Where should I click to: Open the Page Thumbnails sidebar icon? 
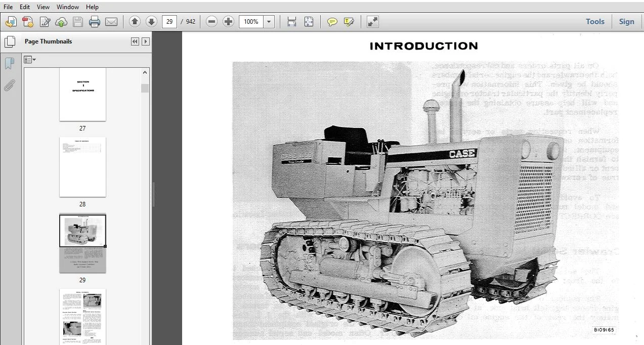[x=9, y=41]
